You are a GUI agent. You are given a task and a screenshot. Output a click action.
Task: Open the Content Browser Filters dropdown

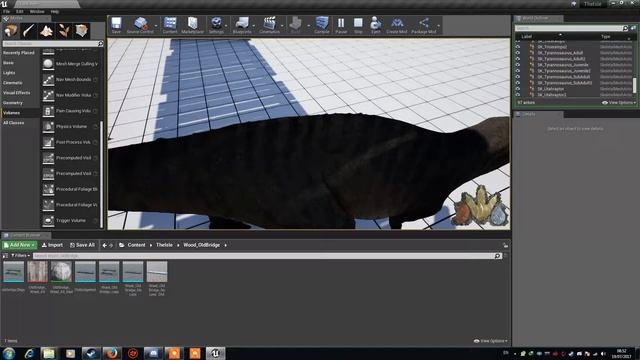[x=20, y=256]
